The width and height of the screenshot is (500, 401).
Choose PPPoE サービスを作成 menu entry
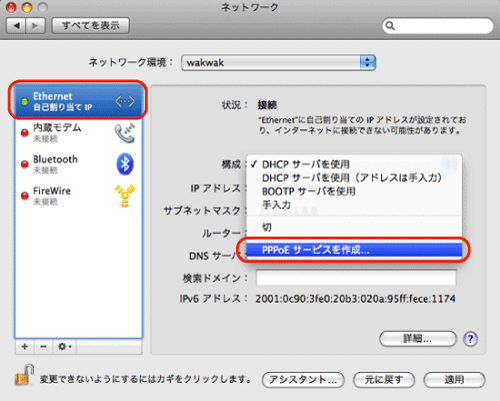354,250
